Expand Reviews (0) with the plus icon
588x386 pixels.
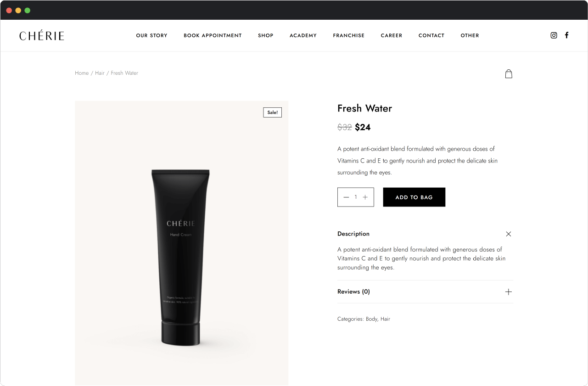pos(509,292)
